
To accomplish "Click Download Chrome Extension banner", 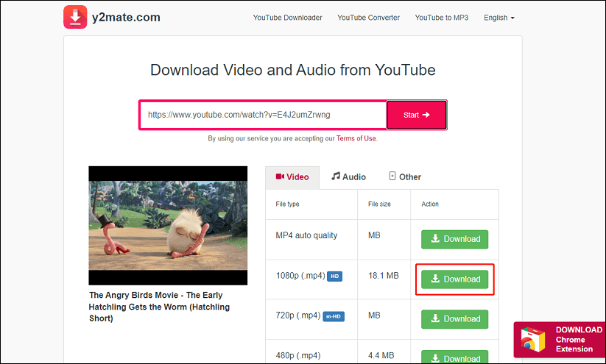I will coord(559,340).
